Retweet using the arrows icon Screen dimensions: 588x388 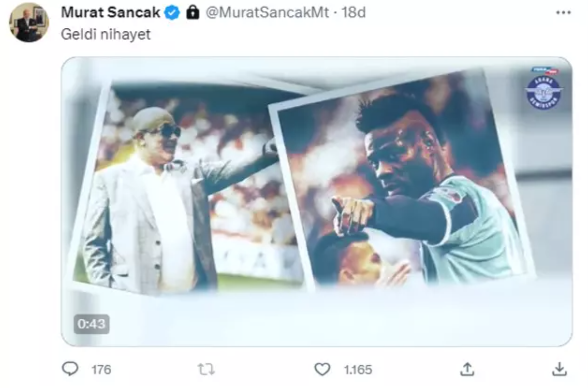click(x=206, y=369)
